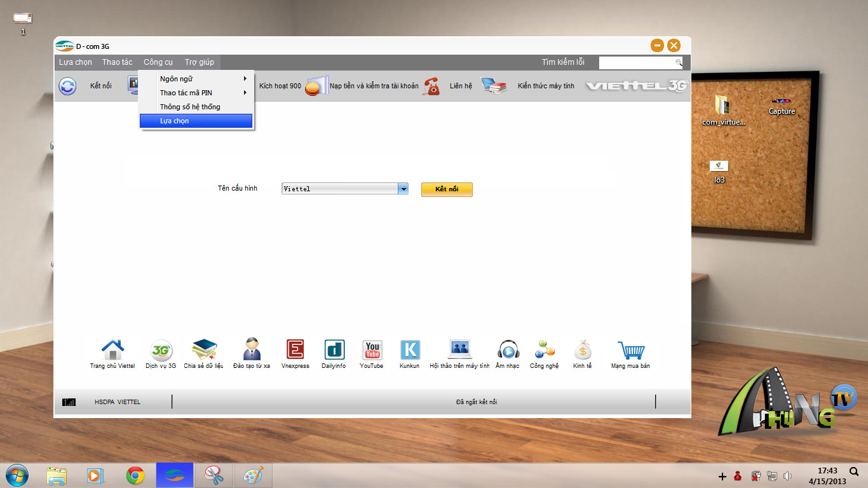Open Windows Media Player from taskbar
The height and width of the screenshot is (488, 868).
pos(95,475)
